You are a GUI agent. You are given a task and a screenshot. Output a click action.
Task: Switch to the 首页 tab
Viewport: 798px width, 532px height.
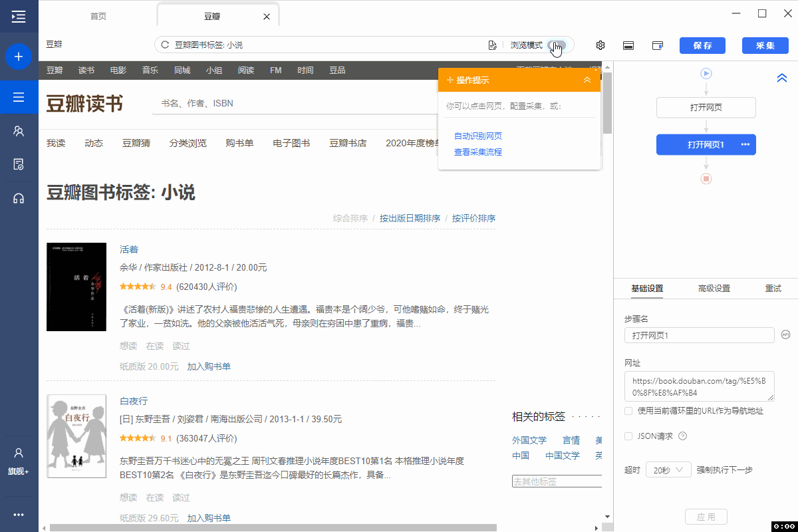coord(98,17)
